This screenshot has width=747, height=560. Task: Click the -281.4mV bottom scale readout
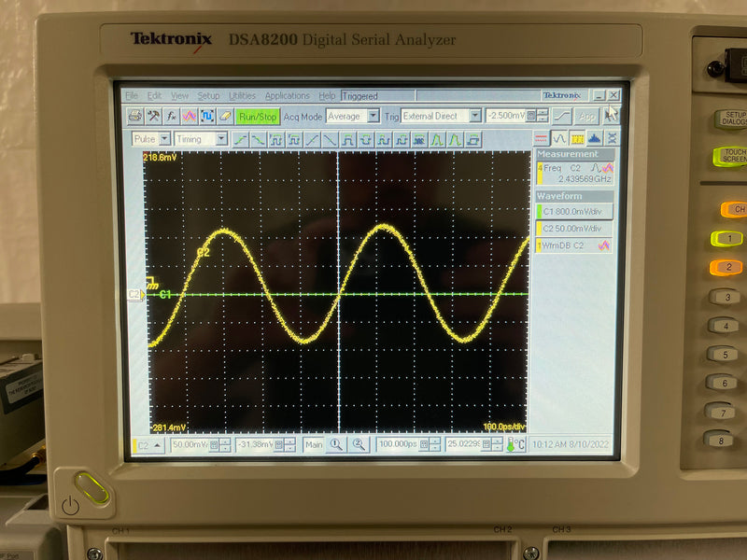click(x=168, y=427)
